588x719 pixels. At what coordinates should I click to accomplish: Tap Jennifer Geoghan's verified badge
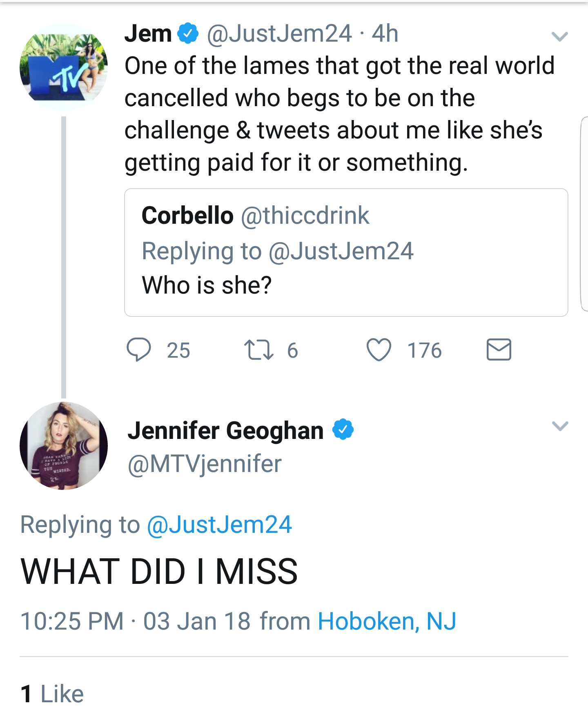click(x=343, y=429)
